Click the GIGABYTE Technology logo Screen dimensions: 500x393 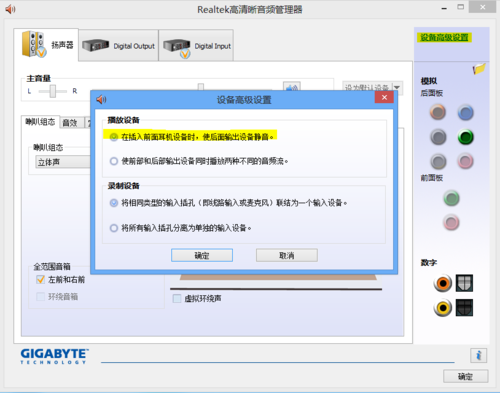coord(54,356)
